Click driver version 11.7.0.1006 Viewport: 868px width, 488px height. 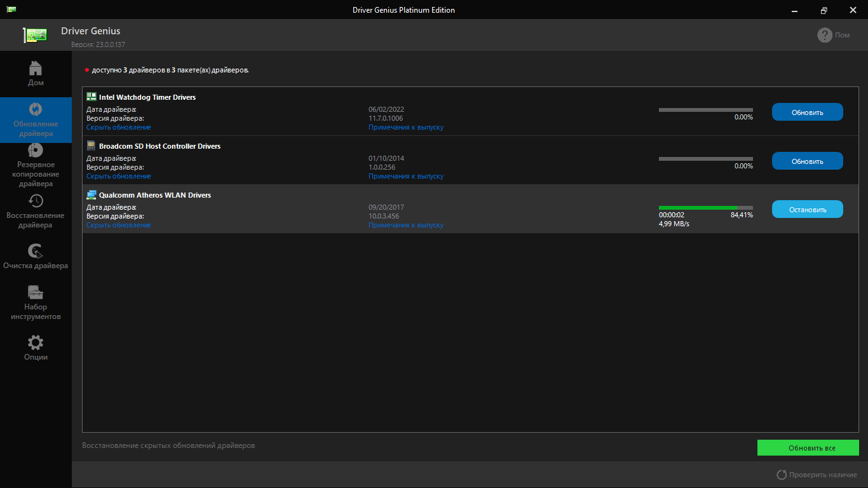(386, 118)
